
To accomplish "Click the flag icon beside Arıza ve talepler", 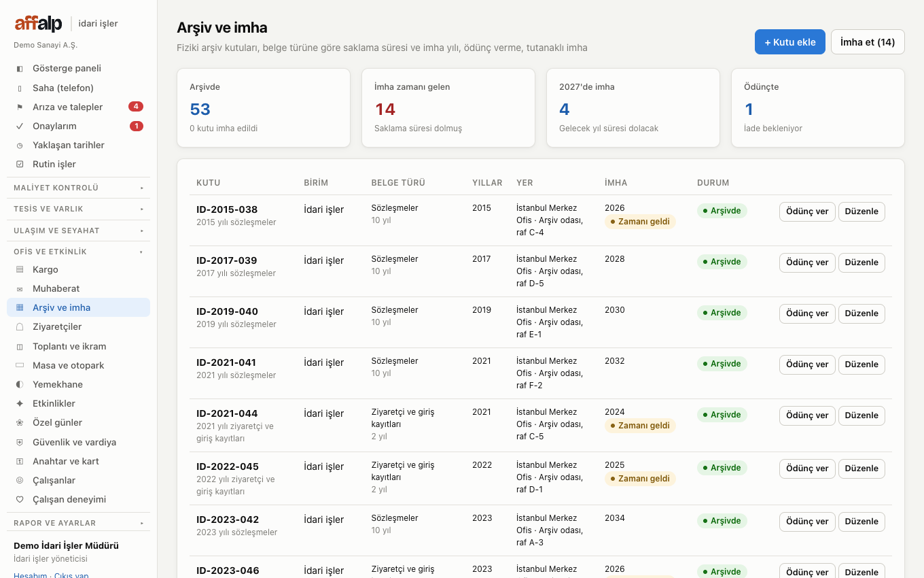I will click(20, 107).
